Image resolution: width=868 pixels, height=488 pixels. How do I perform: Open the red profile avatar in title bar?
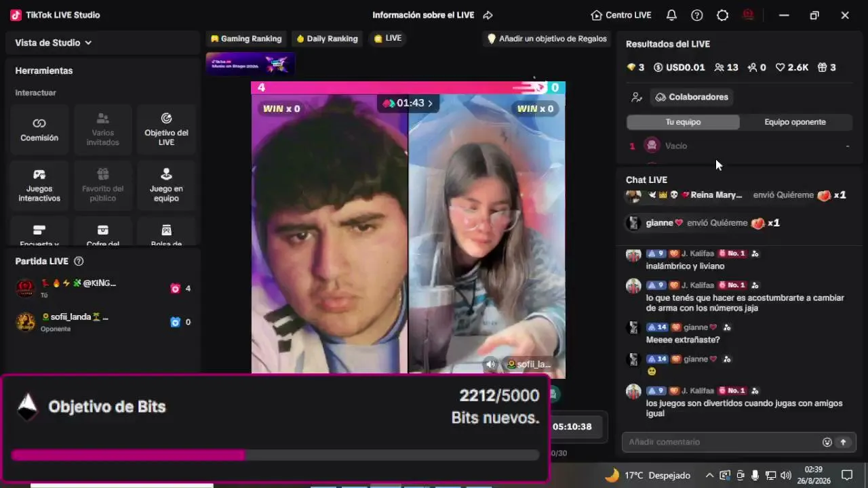(749, 15)
